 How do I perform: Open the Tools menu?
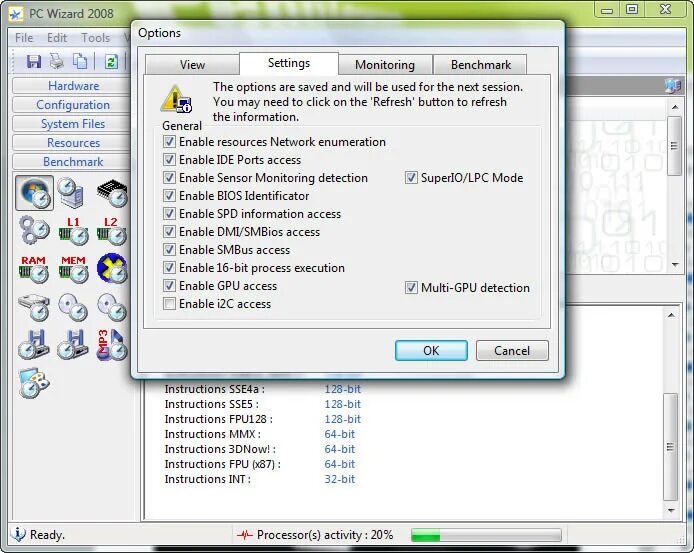click(95, 38)
